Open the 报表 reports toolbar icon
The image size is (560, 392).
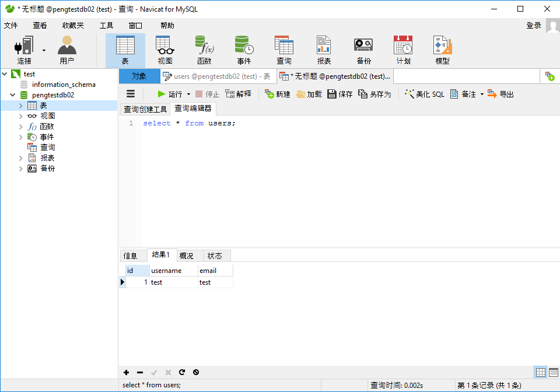[x=324, y=50]
